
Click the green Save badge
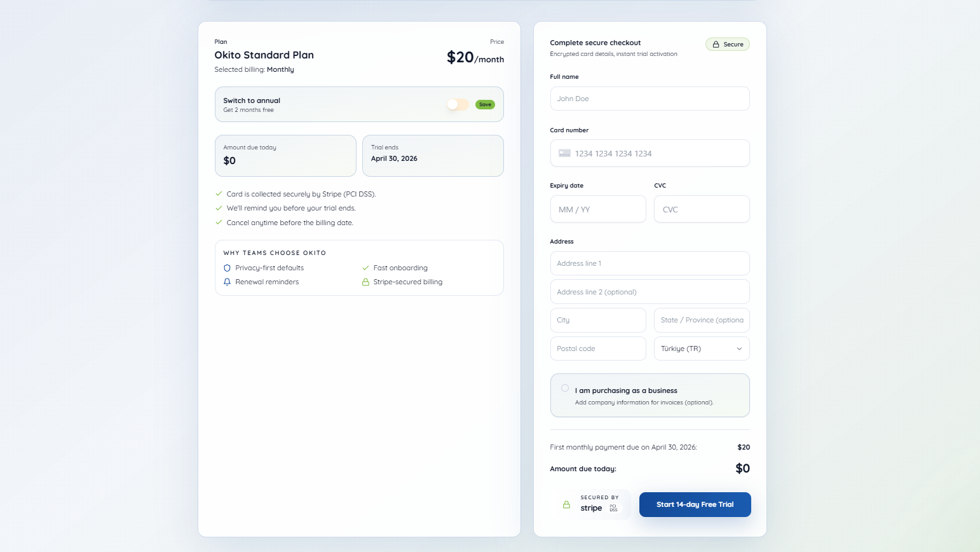(485, 104)
